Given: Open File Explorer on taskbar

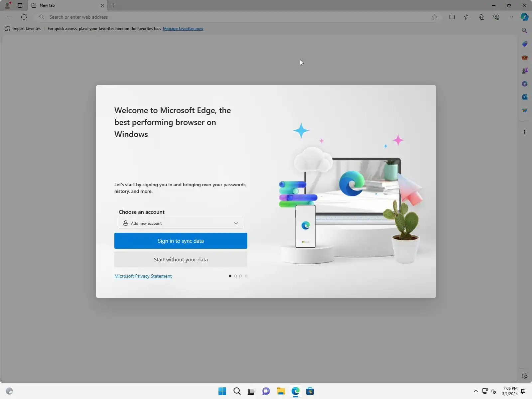Looking at the screenshot, I should 281,391.
